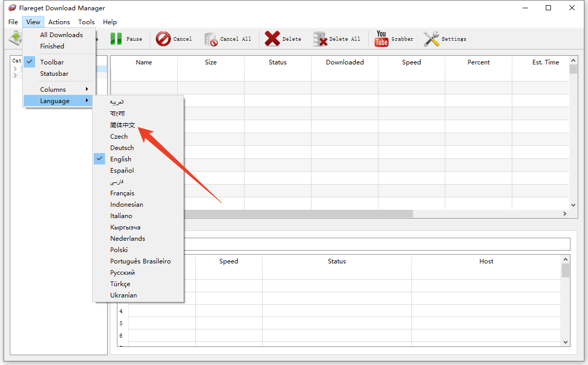Click the long text field above segments table
The height and width of the screenshot is (365, 588).
click(377, 244)
